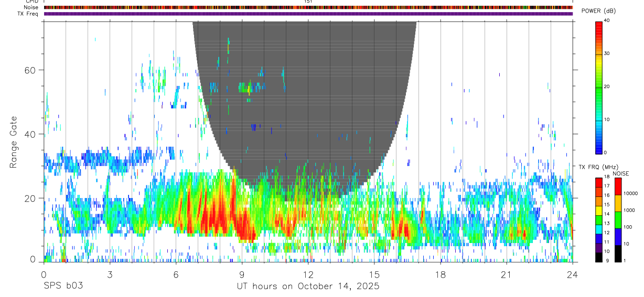
Task: Click the TX frequency legend colour bar
Action: [x=598, y=219]
